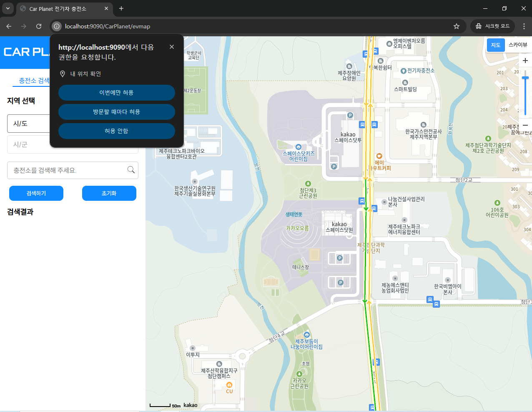
Task: Bookmark this page with star icon
Action: coord(457,26)
